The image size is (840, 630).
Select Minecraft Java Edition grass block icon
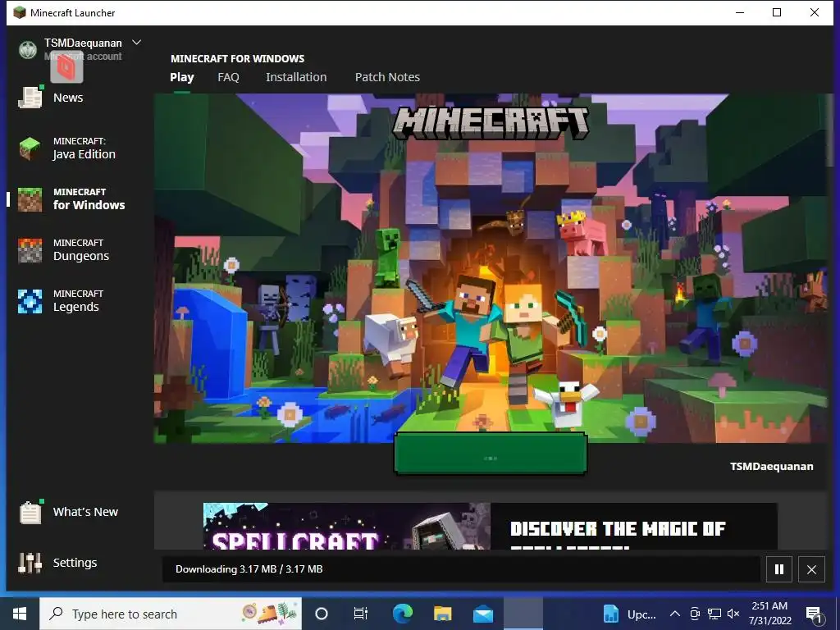pyautogui.click(x=30, y=148)
